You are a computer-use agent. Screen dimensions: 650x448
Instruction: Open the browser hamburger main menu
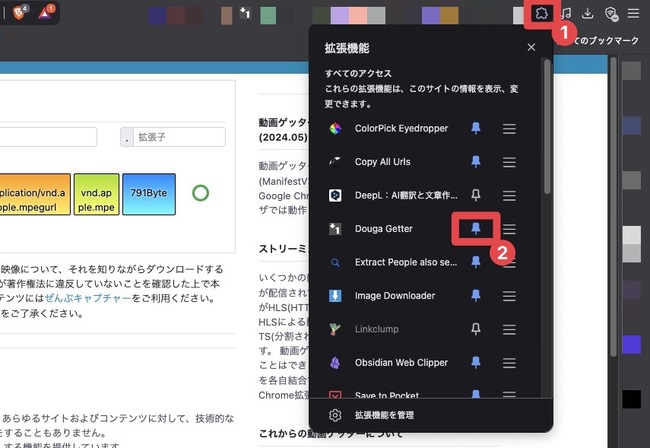pos(633,14)
